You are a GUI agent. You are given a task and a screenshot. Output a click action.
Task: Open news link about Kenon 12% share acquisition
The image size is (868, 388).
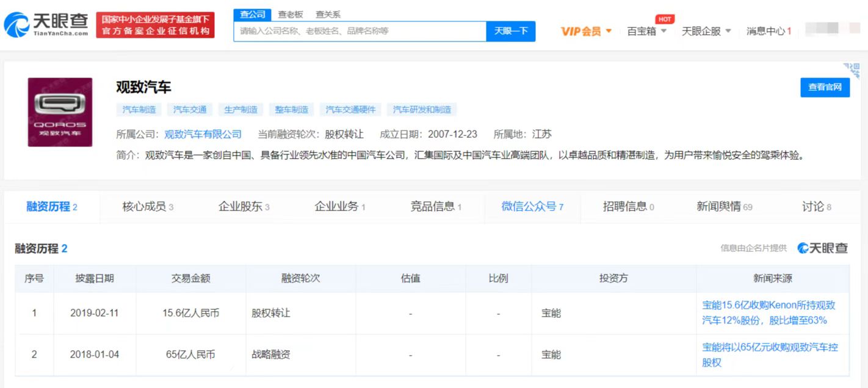tap(769, 312)
